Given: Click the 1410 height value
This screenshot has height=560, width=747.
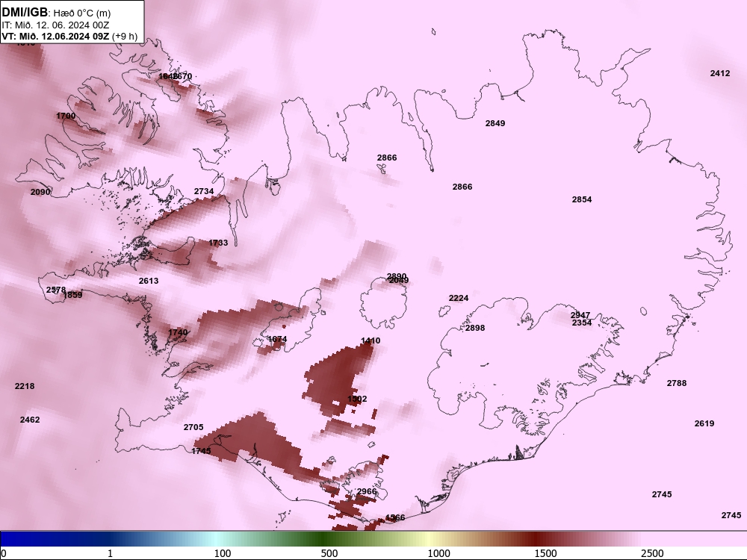Looking at the screenshot, I should click(371, 340).
